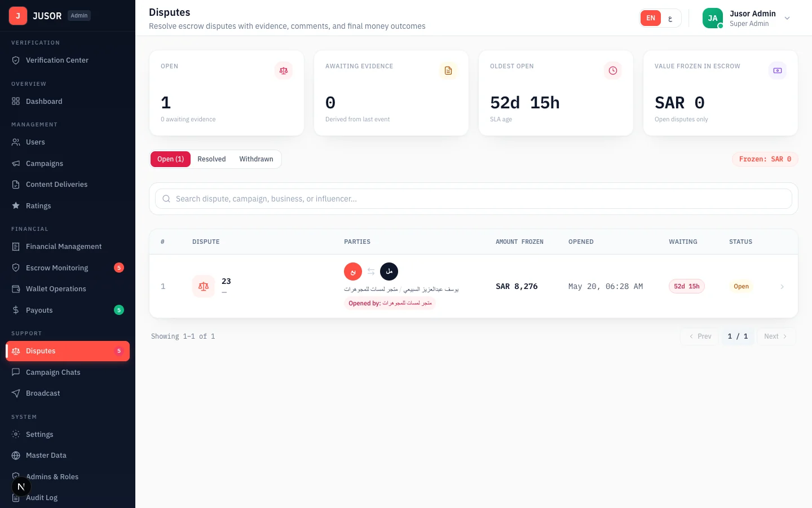The height and width of the screenshot is (508, 812).
Task: Click the Admin label tag
Action: 79,16
